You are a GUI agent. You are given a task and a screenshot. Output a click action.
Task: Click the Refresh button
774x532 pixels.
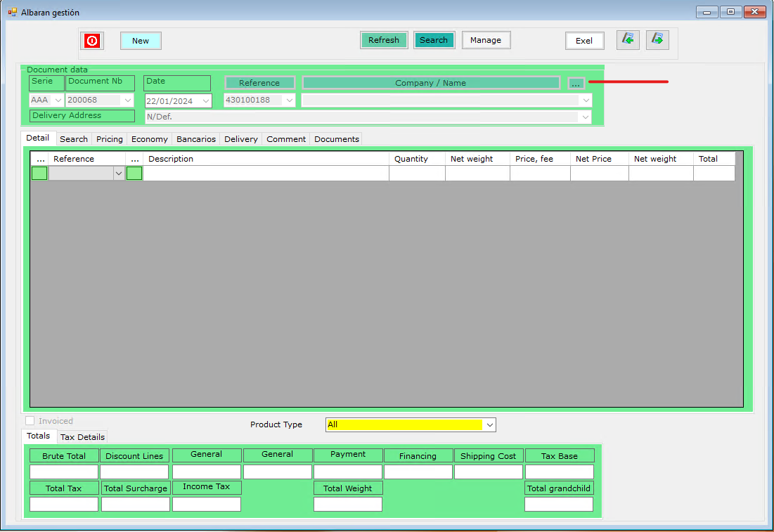tap(384, 40)
